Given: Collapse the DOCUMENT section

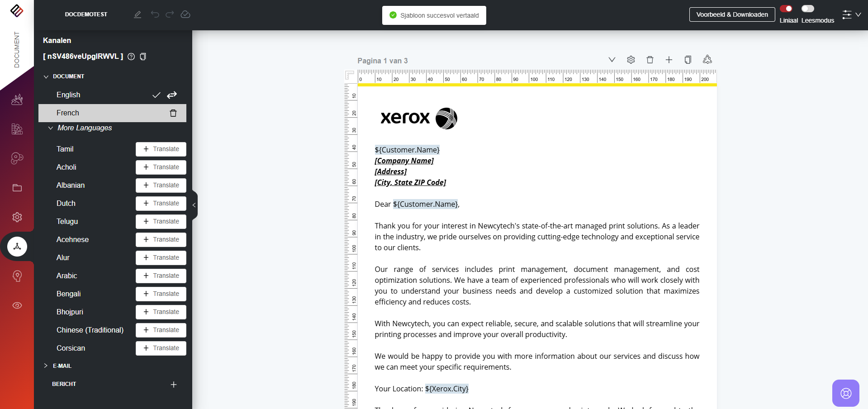Looking at the screenshot, I should 46,76.
